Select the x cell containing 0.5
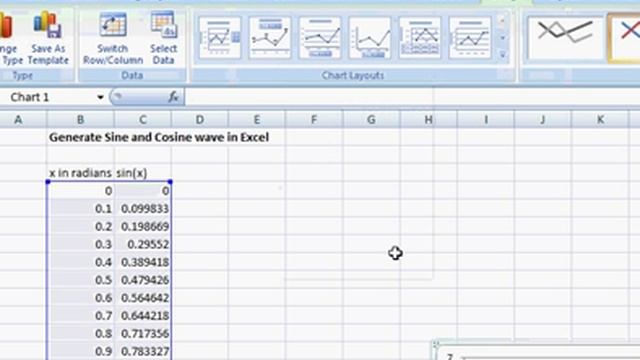Viewport: 640px width, 360px height. (x=80, y=280)
